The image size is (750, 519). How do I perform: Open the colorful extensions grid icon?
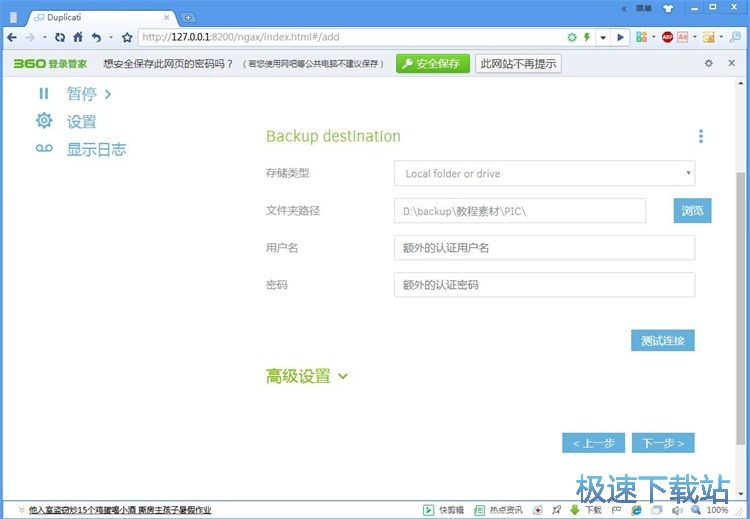[x=641, y=37]
